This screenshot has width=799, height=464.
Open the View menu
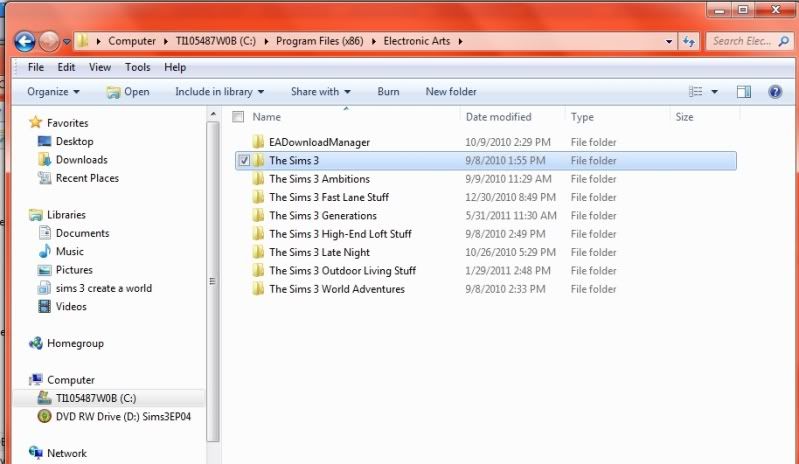(100, 67)
